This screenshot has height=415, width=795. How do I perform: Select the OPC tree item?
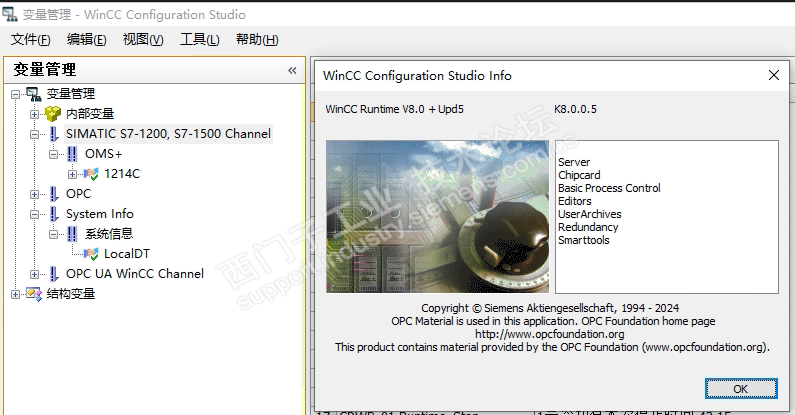pyautogui.click(x=78, y=194)
